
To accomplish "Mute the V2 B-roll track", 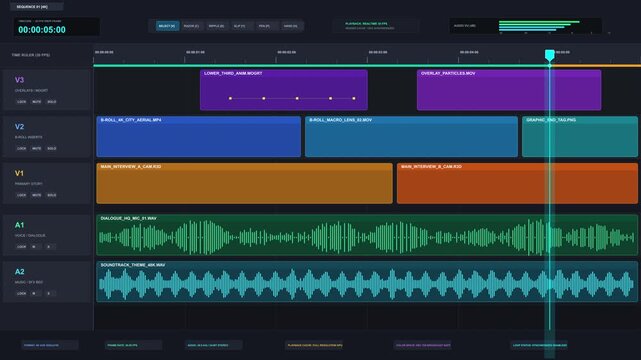I will click(37, 148).
